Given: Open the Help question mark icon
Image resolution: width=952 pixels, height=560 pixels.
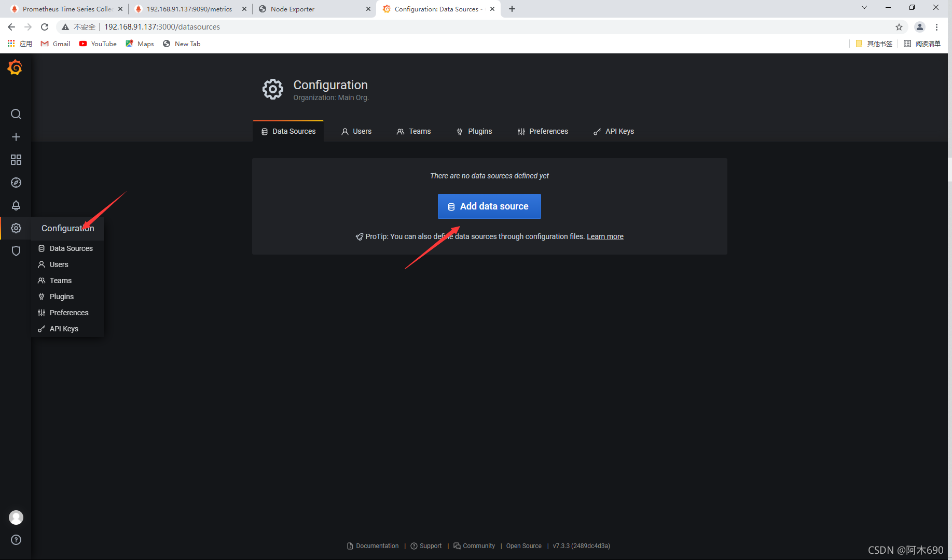Looking at the screenshot, I should [16, 540].
